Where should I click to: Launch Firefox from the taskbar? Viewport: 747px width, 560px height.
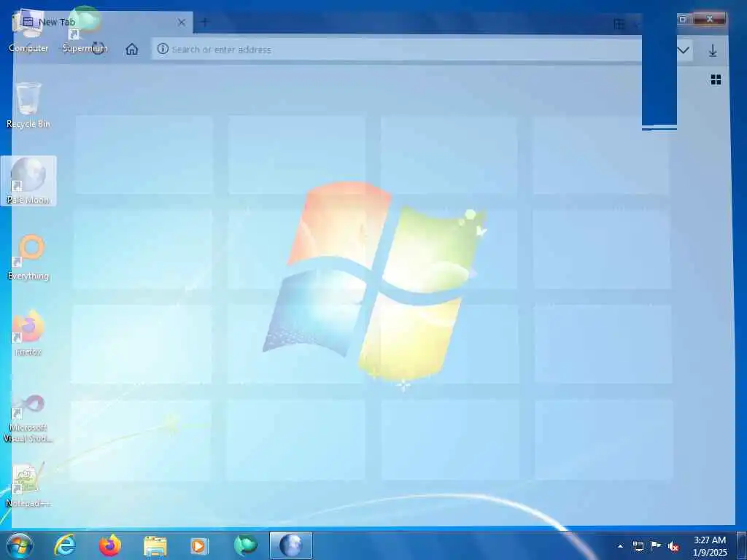tap(109, 545)
